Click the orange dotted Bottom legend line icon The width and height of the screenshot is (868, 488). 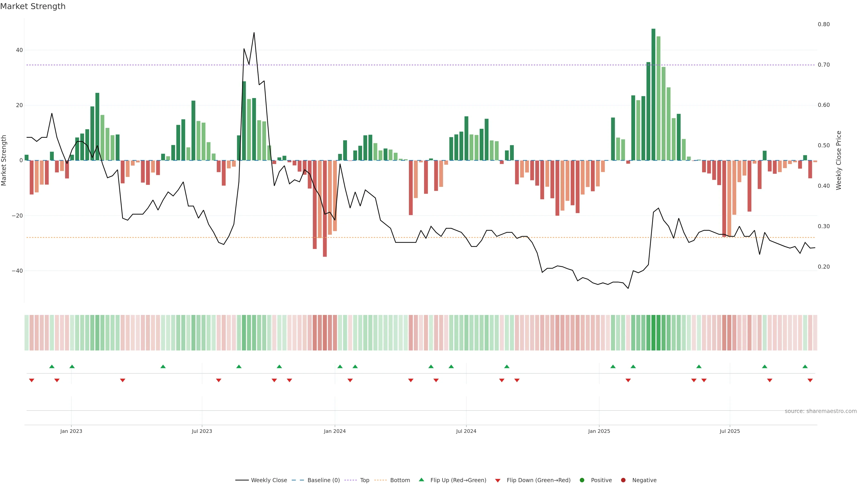[x=380, y=480]
